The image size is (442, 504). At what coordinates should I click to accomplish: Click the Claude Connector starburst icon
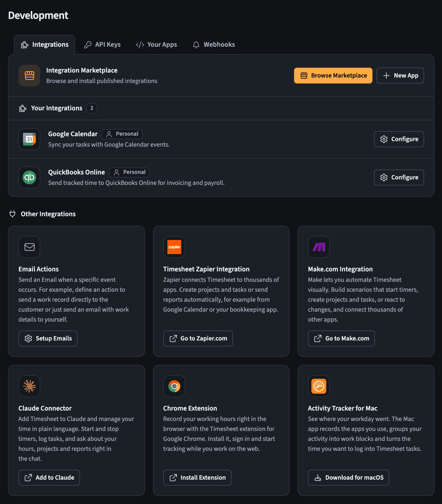(x=29, y=386)
